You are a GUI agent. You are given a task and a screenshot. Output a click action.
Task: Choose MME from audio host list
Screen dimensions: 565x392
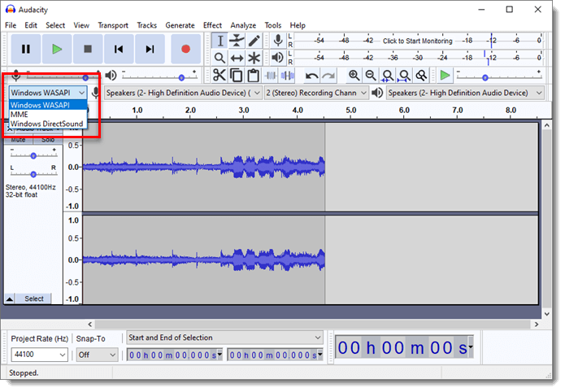pyautogui.click(x=19, y=115)
